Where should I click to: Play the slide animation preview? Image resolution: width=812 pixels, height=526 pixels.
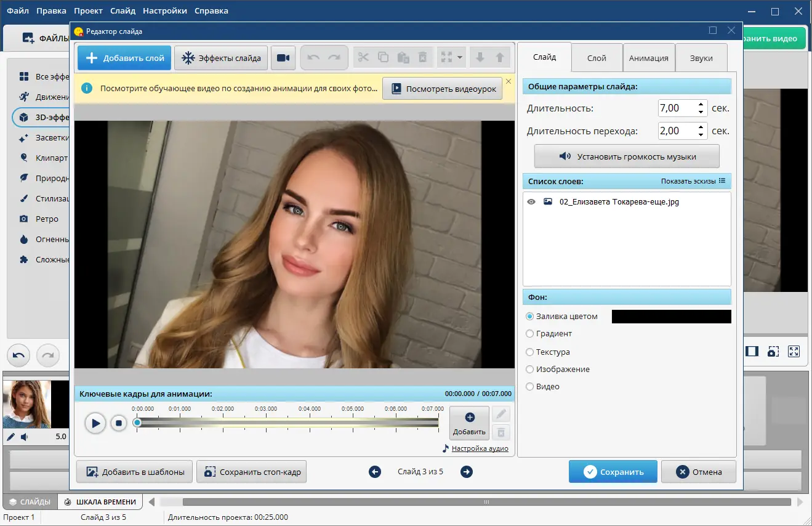tap(95, 423)
